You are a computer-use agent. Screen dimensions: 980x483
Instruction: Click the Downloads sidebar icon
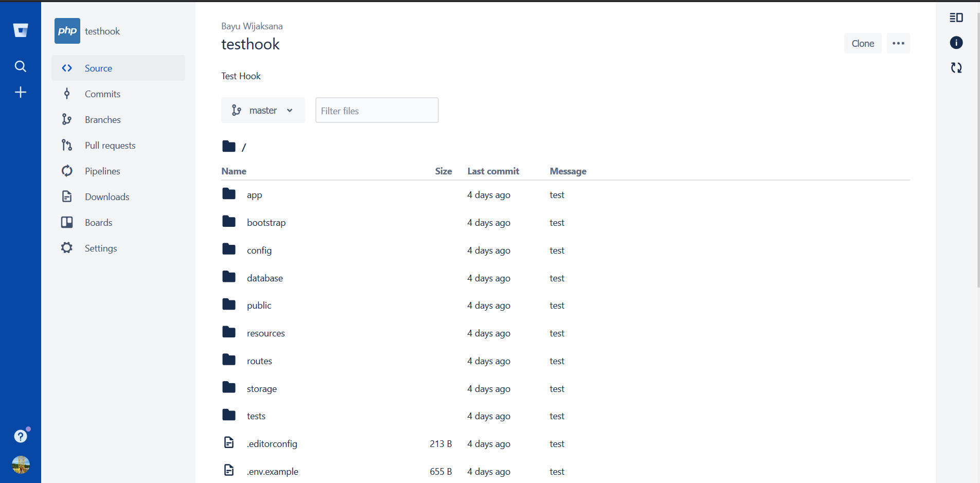67,196
